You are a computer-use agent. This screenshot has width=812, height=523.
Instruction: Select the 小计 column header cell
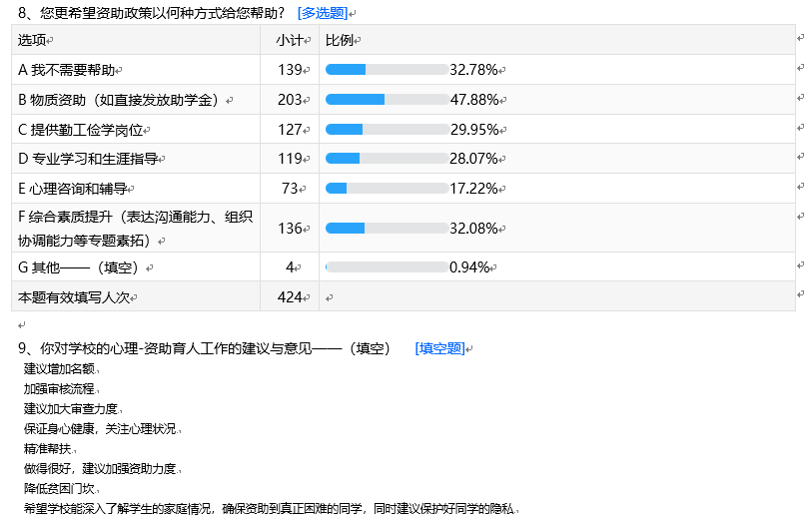point(289,40)
